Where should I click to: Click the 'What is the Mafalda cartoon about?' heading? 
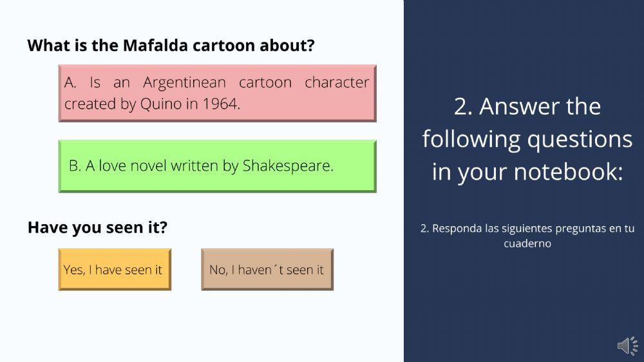click(171, 46)
